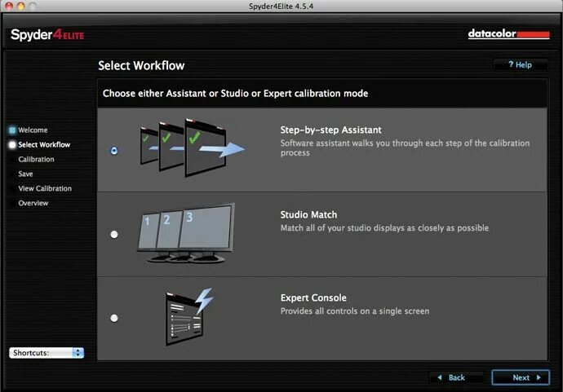Click 'Provides all controls on a single screen'
The height and width of the screenshot is (392, 563).
click(355, 311)
